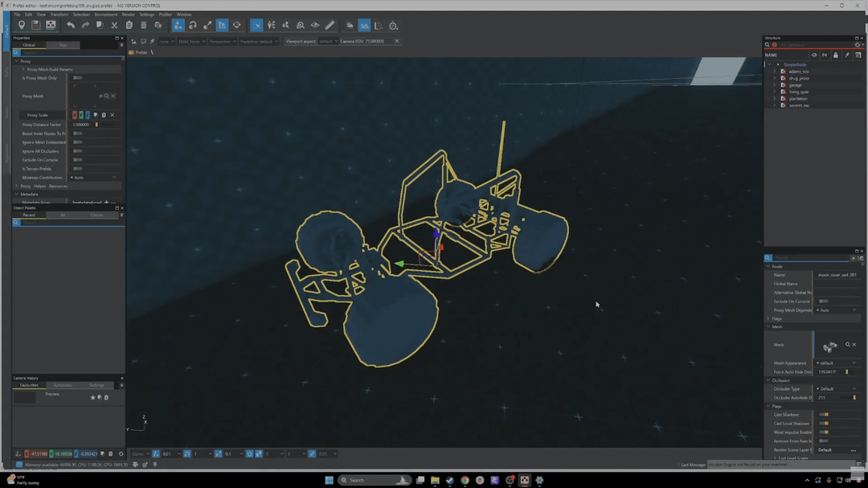Click the ruler measure tool icon
868x488 pixels.
(x=330, y=26)
